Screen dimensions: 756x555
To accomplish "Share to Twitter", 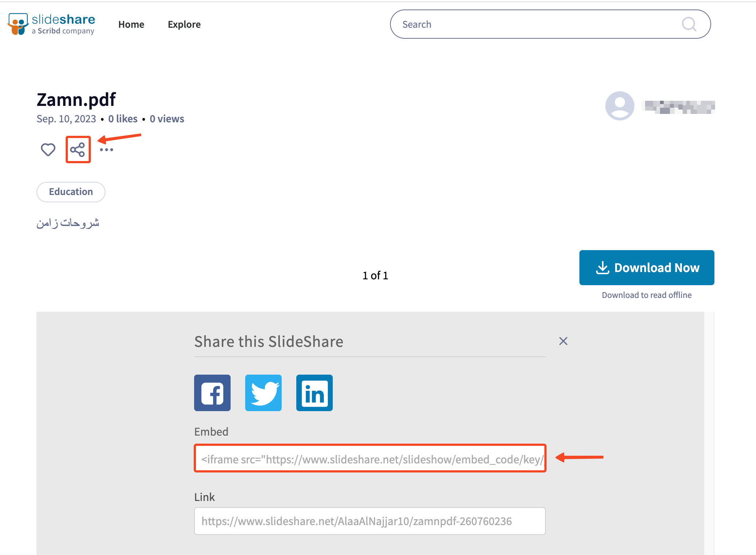I will (263, 393).
